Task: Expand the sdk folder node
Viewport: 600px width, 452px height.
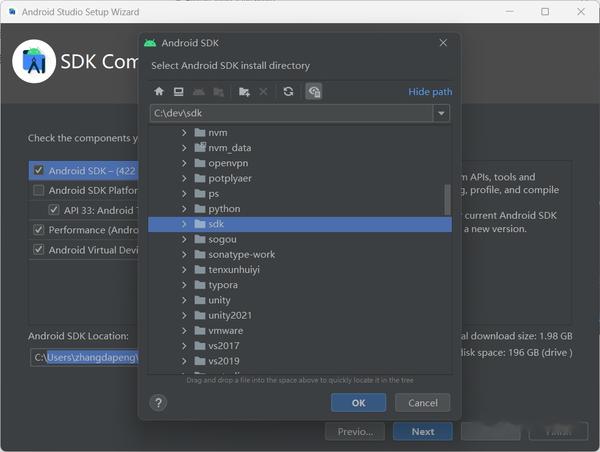Action: click(184, 224)
